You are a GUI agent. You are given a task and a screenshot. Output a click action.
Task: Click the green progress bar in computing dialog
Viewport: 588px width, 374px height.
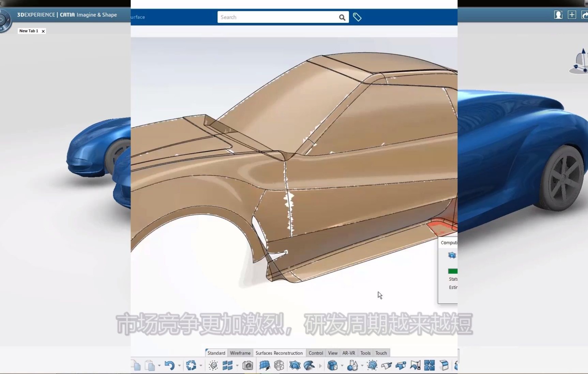(x=453, y=271)
